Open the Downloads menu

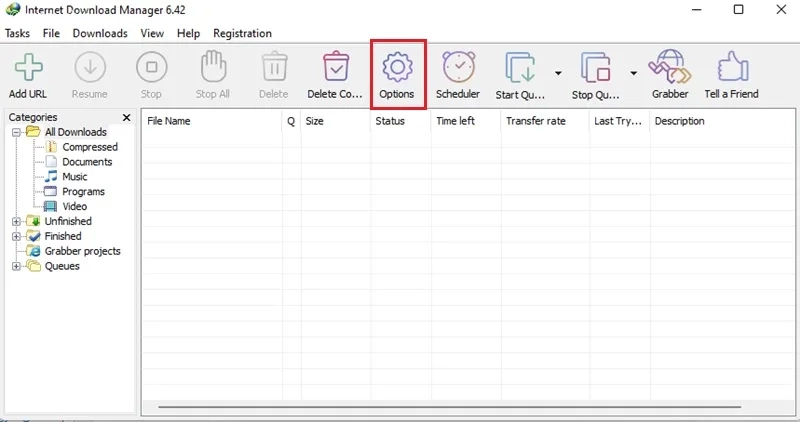(x=100, y=33)
